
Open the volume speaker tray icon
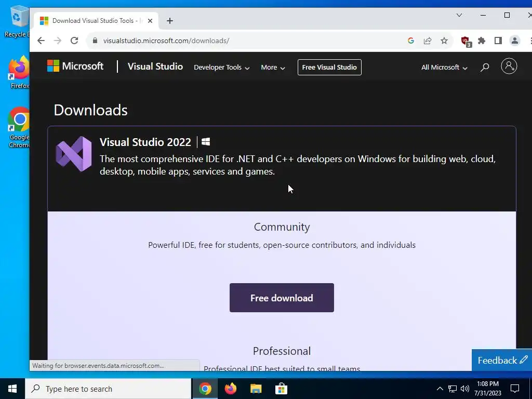465,389
